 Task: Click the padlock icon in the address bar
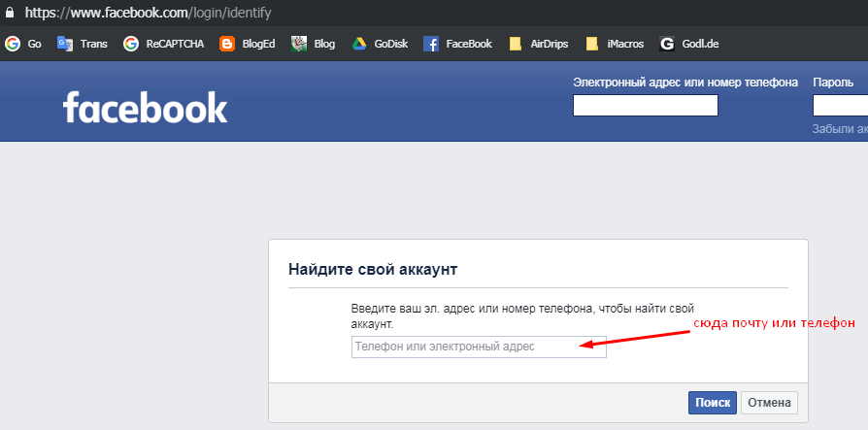point(9,12)
